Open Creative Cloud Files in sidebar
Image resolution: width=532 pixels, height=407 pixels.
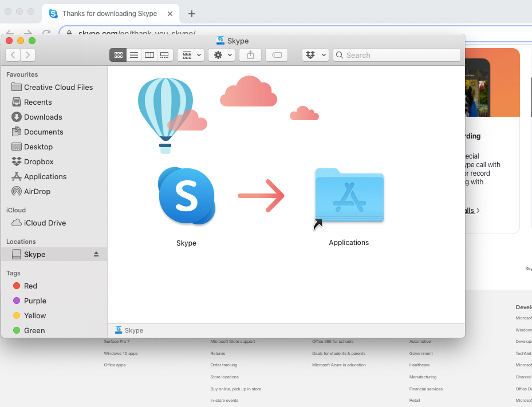[x=54, y=87]
